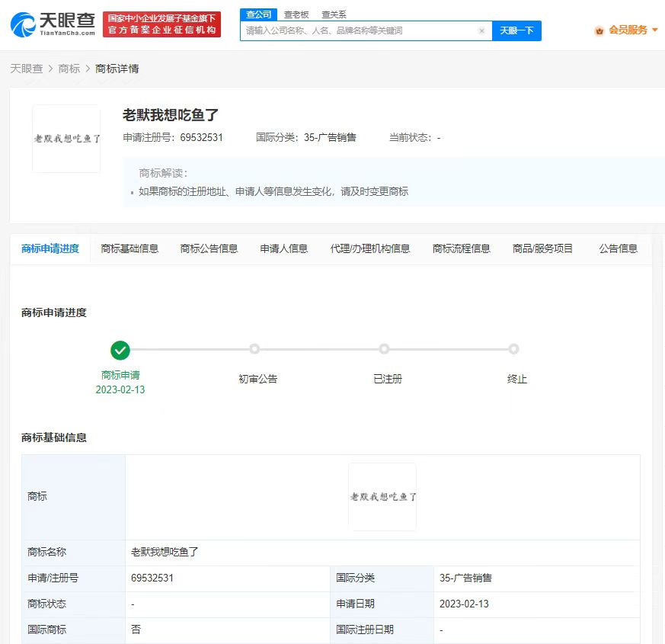Switch to the 商标公告信息 tab
Viewport: 665px width, 644px height.
point(209,248)
